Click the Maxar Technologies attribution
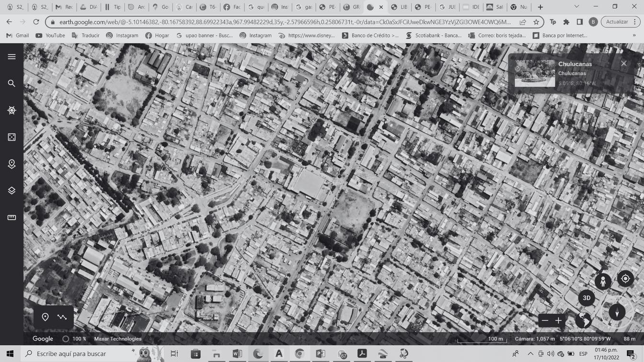 coord(118,339)
